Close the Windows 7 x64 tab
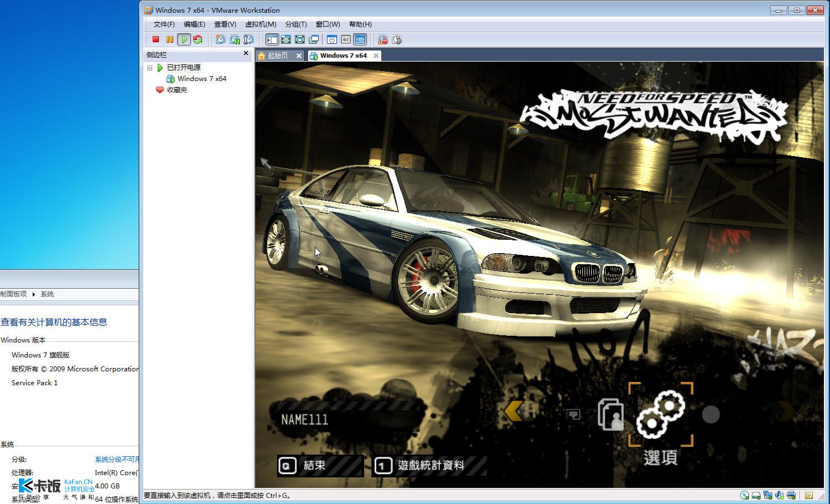 tap(376, 56)
